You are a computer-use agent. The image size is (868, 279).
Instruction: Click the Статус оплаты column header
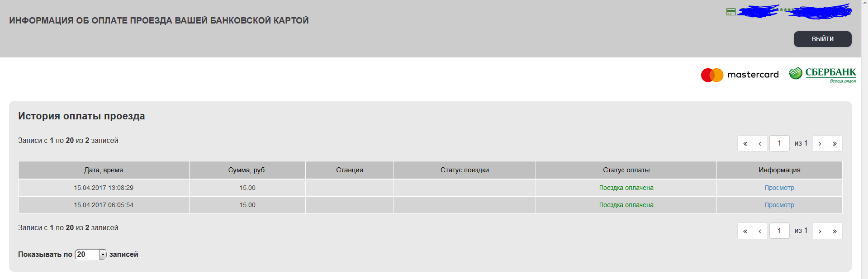pyautogui.click(x=626, y=170)
